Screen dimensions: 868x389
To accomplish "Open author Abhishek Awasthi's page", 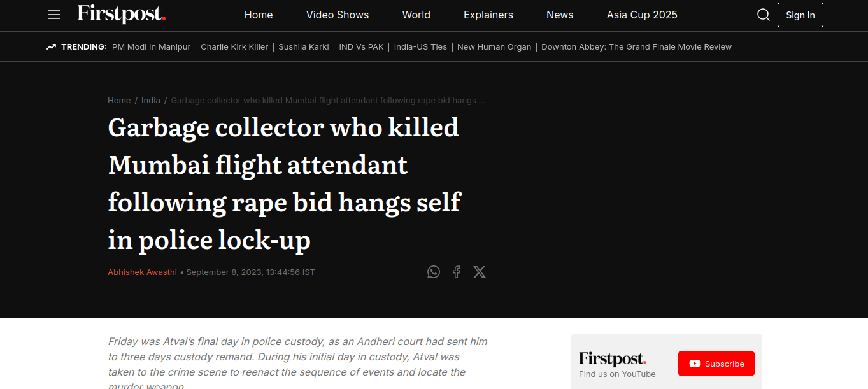I will [143, 272].
